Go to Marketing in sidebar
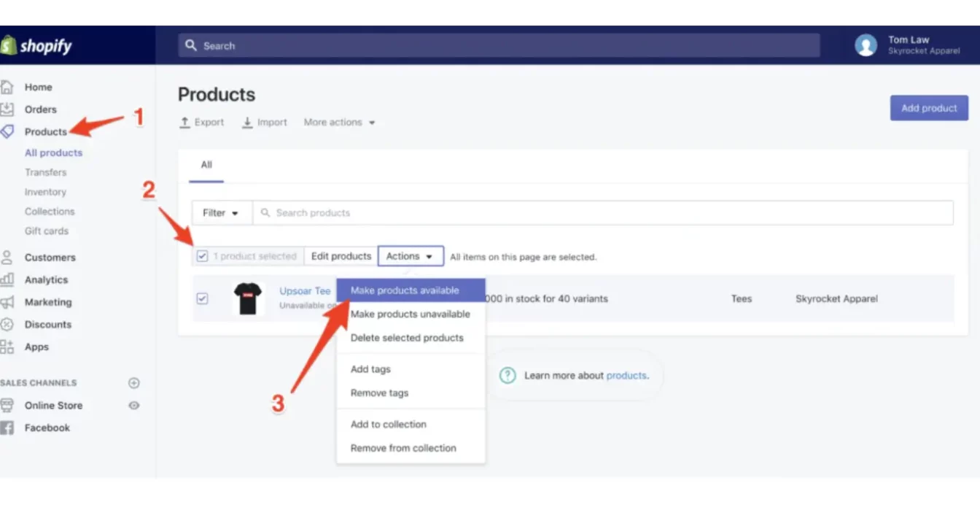 48,302
